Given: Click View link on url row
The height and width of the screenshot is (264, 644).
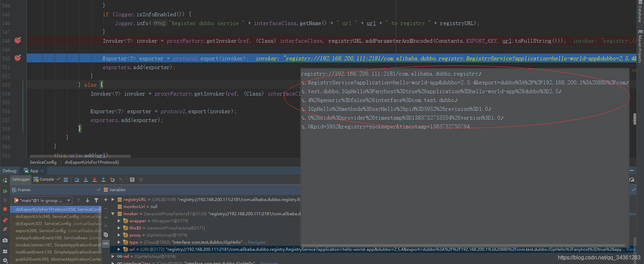Looking at the screenshot, I should 631,249.
